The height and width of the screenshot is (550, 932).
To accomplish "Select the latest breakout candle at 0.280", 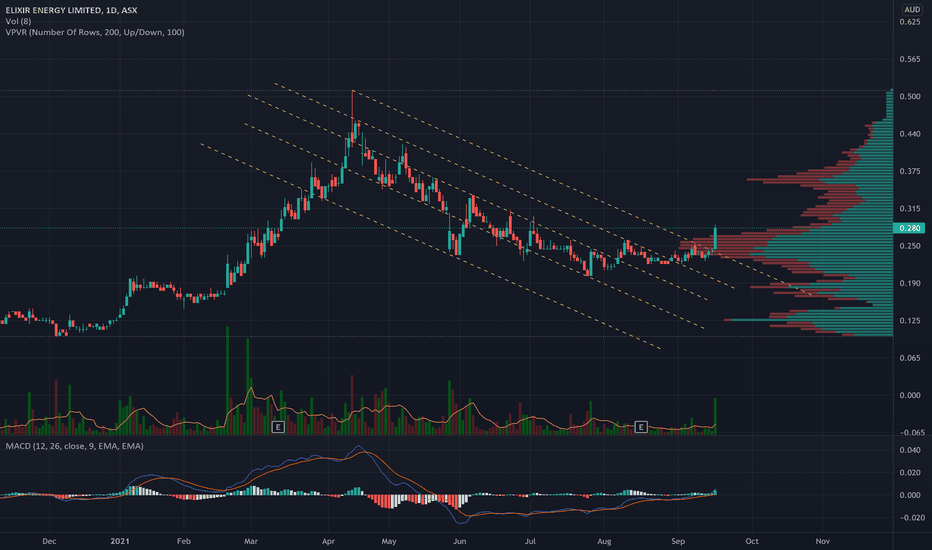I will 715,238.
